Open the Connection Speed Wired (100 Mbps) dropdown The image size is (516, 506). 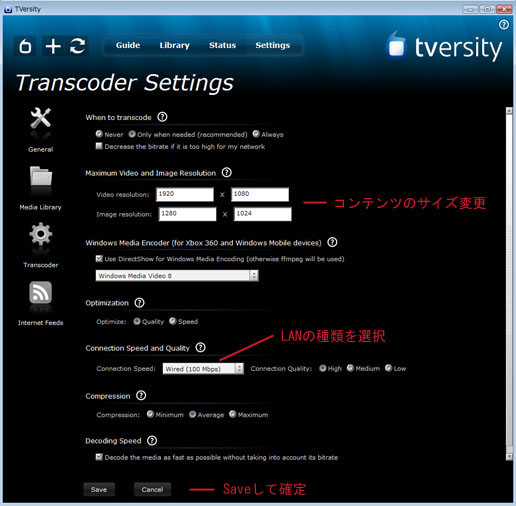pos(203,369)
